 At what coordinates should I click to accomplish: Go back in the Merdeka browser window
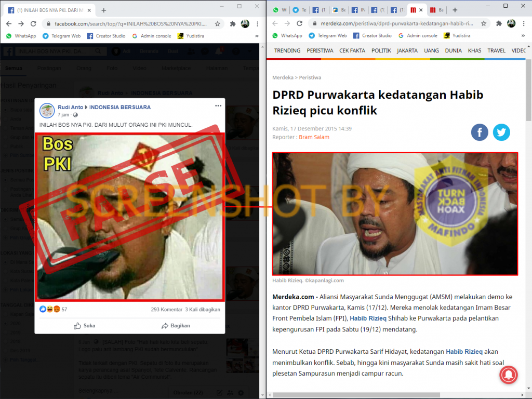coord(275,24)
